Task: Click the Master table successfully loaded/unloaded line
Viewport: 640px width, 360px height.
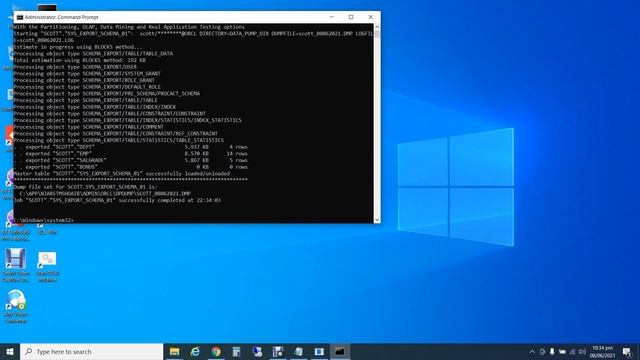Action: click(122, 173)
